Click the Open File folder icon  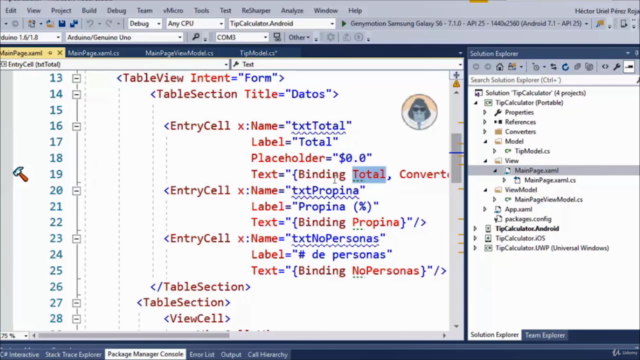click(x=50, y=24)
